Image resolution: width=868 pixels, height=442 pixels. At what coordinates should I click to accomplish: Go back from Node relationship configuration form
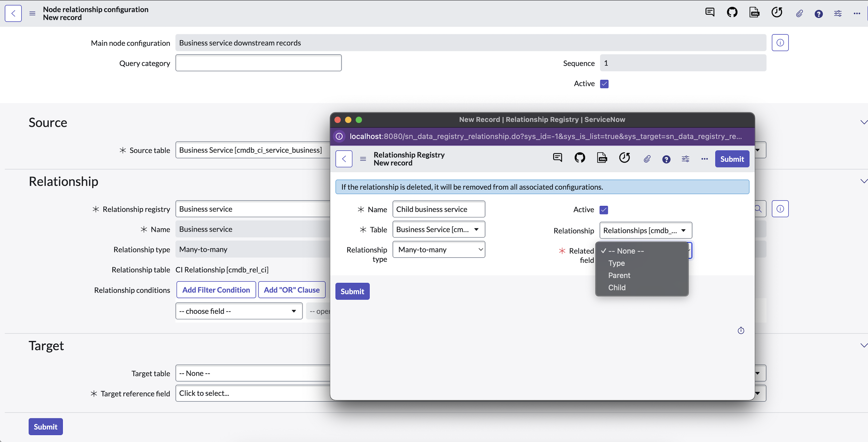(13, 13)
